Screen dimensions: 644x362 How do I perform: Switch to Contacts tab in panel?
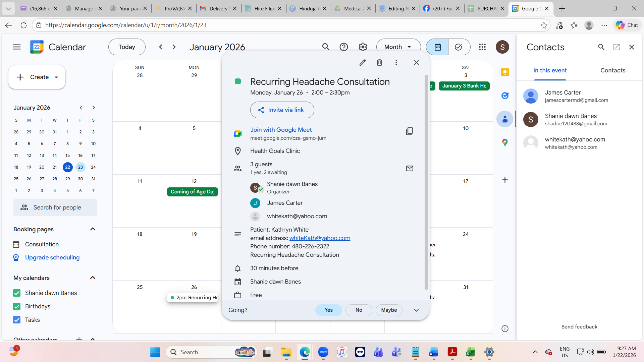tap(612, 70)
